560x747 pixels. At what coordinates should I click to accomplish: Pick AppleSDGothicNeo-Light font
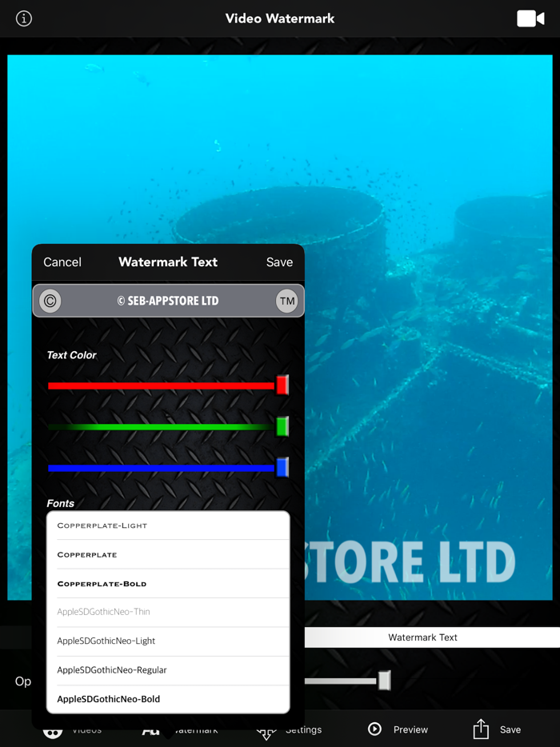tap(168, 641)
